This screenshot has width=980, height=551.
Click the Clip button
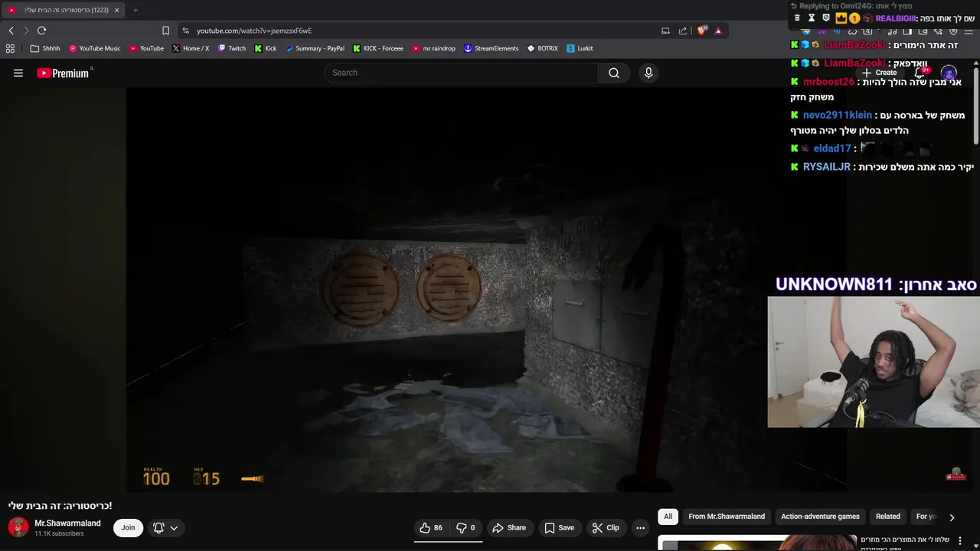(x=605, y=527)
